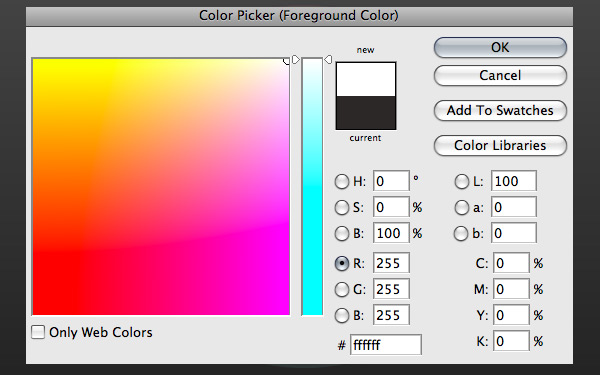
Task: Enable the Only Web Colors checkbox
Action: (x=38, y=332)
